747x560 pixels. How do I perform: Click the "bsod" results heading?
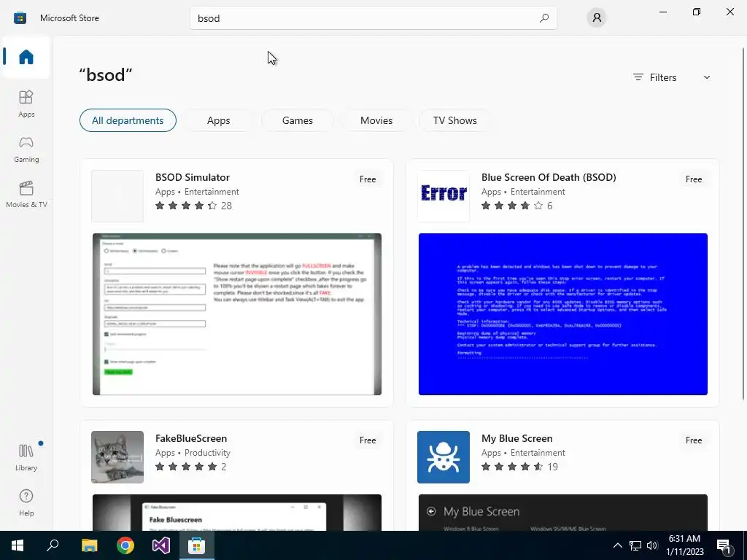[x=106, y=75]
